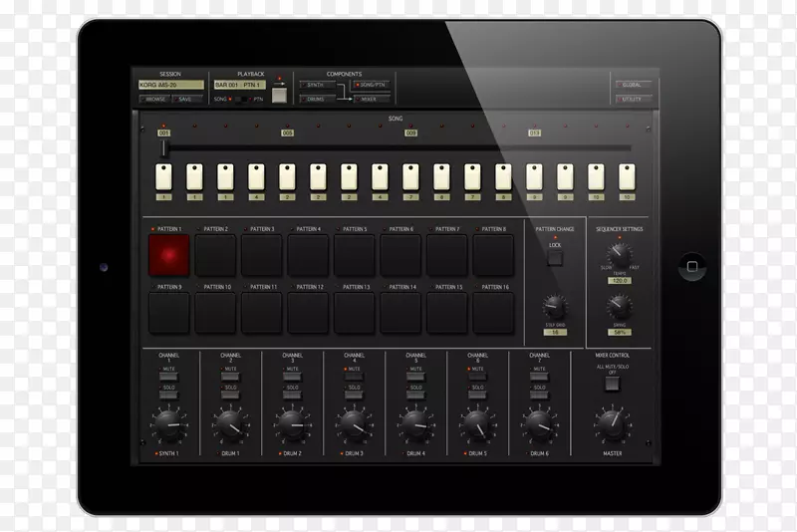Trigger the PATTERN 13 pad
Image resolution: width=797 pixels, height=532 pixels.
coord(355,313)
